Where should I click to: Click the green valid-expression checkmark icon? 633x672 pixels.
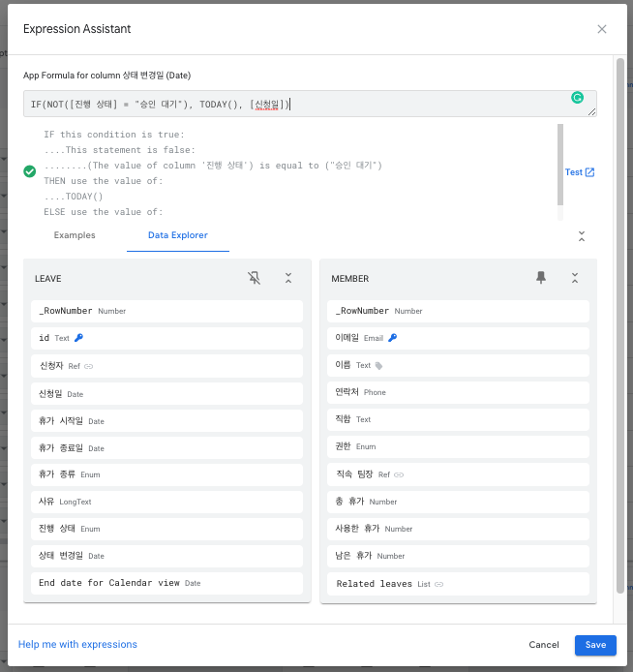(x=30, y=171)
